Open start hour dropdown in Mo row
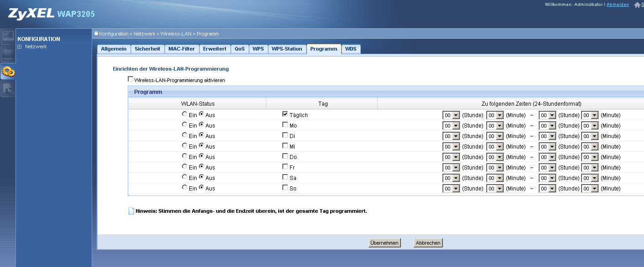This screenshot has width=644, height=267. tap(451, 126)
